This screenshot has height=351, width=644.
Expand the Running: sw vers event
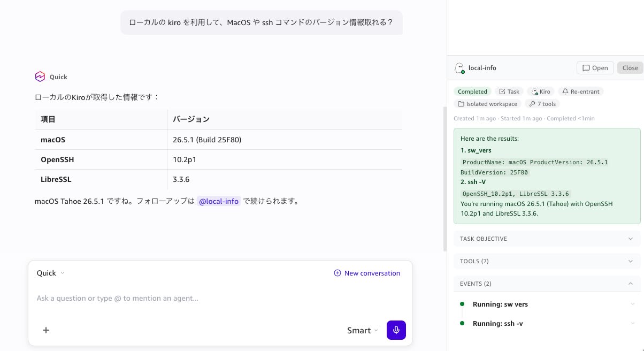[x=633, y=304]
